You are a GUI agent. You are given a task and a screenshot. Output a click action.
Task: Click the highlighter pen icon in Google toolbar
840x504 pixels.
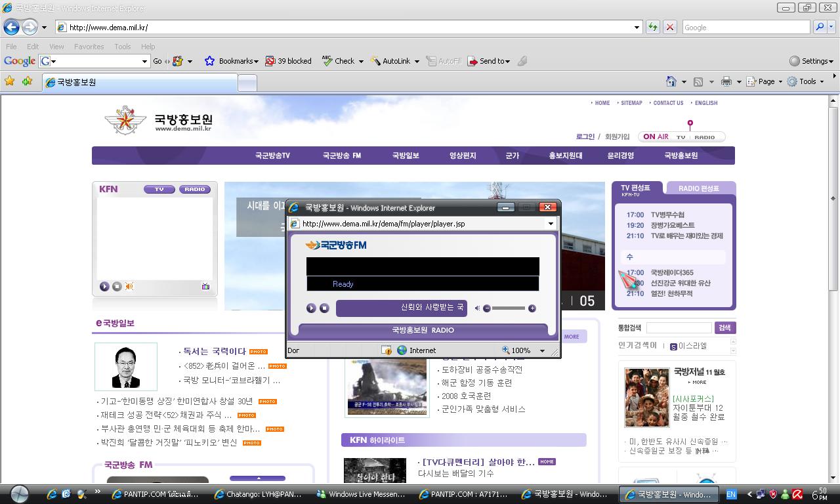point(522,61)
